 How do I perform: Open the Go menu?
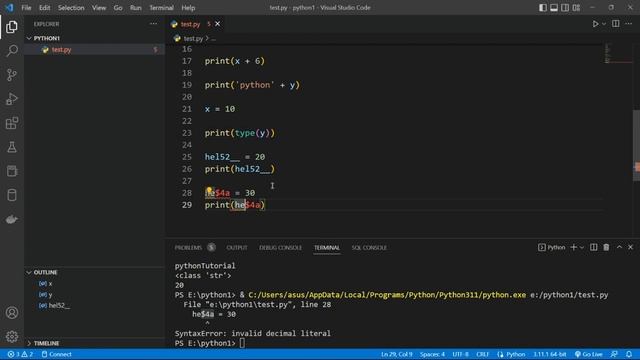click(118, 8)
